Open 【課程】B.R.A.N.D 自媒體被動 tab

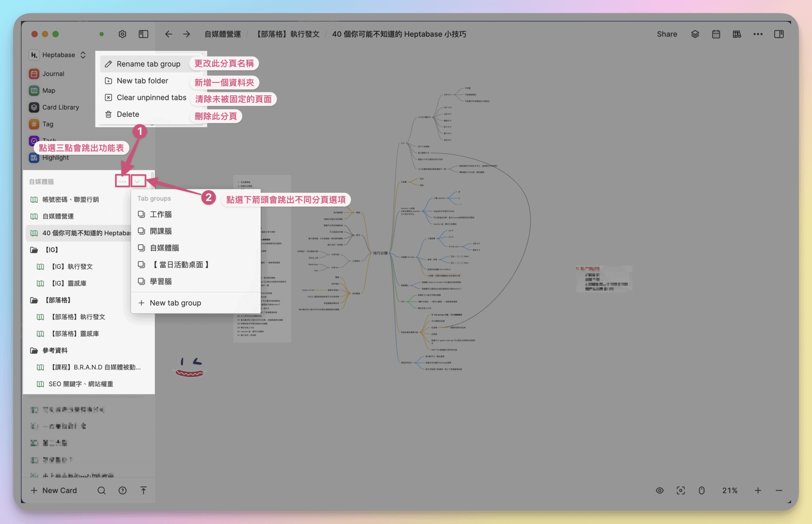tap(89, 368)
